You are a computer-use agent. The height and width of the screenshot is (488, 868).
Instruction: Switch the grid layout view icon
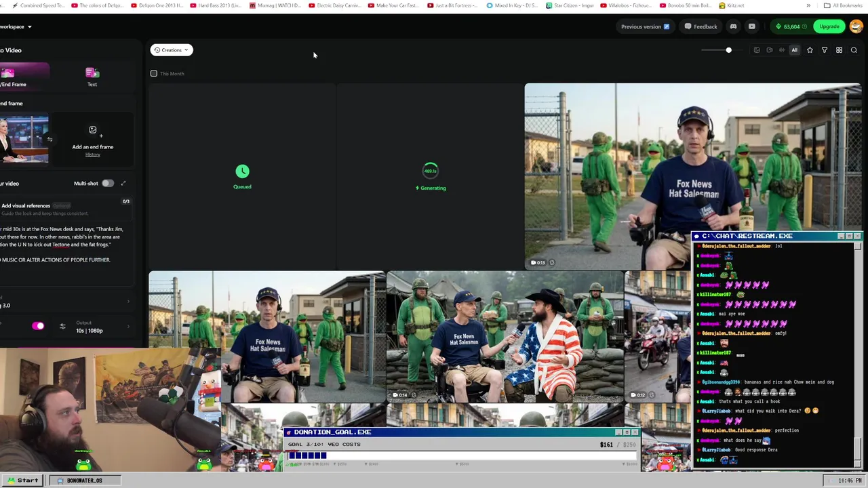tap(839, 50)
